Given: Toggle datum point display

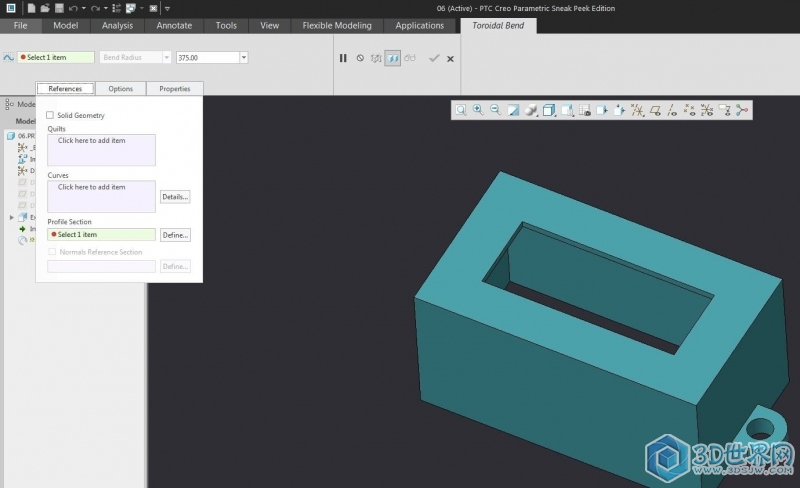Looking at the screenshot, I should [x=690, y=110].
